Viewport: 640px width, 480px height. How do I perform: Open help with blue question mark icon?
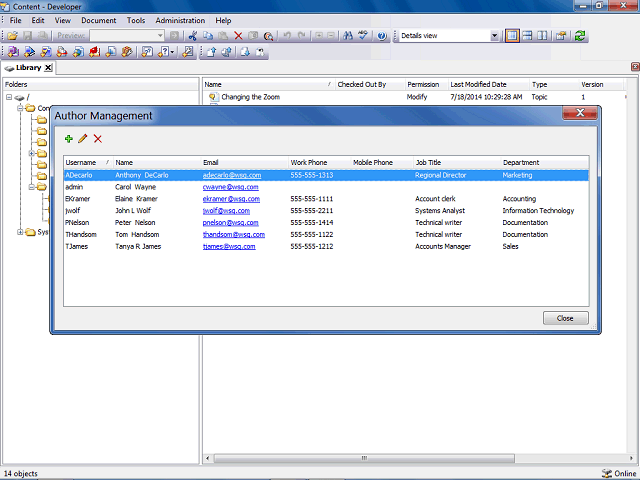tap(382, 36)
